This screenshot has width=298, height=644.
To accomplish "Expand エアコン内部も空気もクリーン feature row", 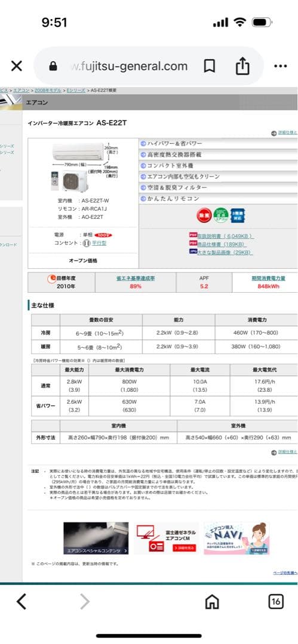I will [x=218, y=177].
